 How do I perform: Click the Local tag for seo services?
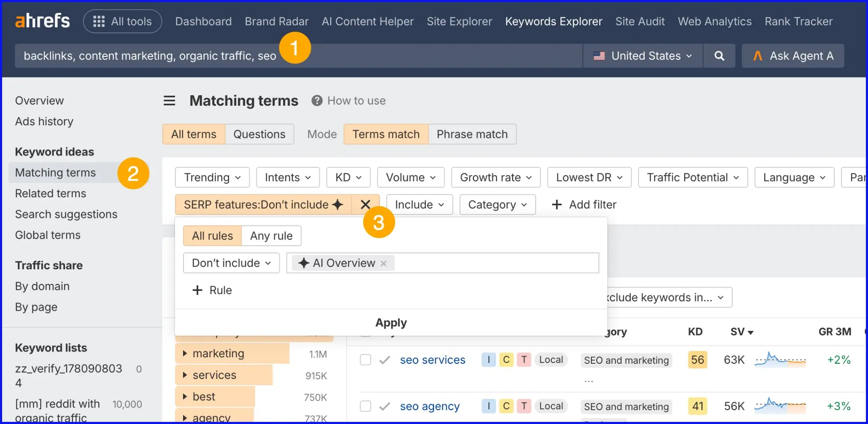click(551, 360)
